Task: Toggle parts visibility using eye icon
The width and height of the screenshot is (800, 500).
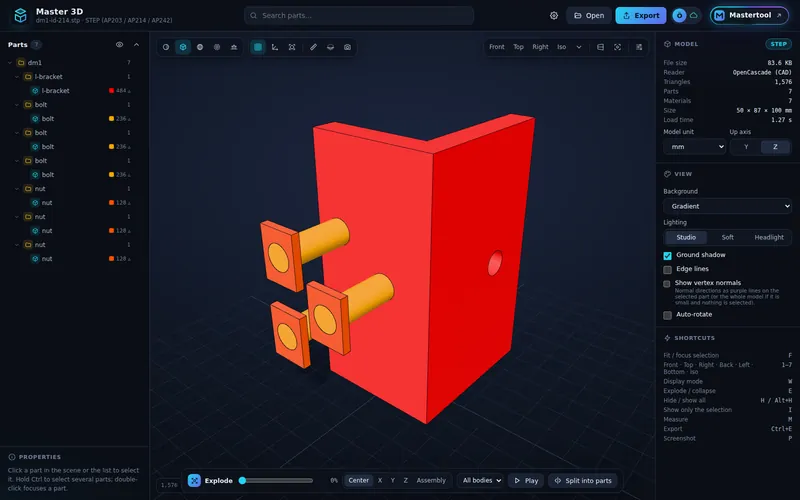Action: [x=119, y=44]
